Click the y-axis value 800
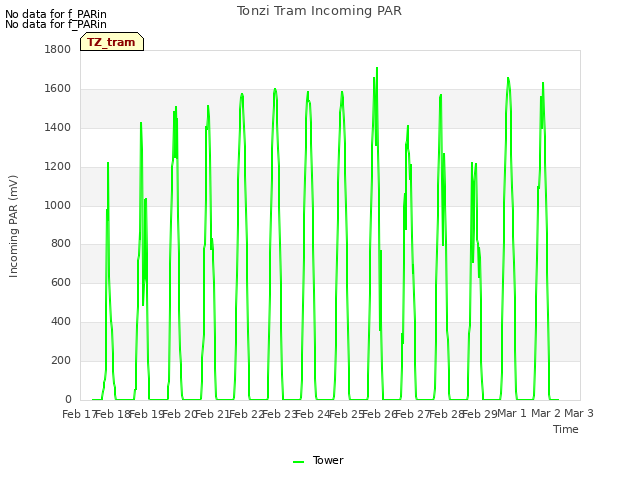The width and height of the screenshot is (640, 480). point(61,244)
